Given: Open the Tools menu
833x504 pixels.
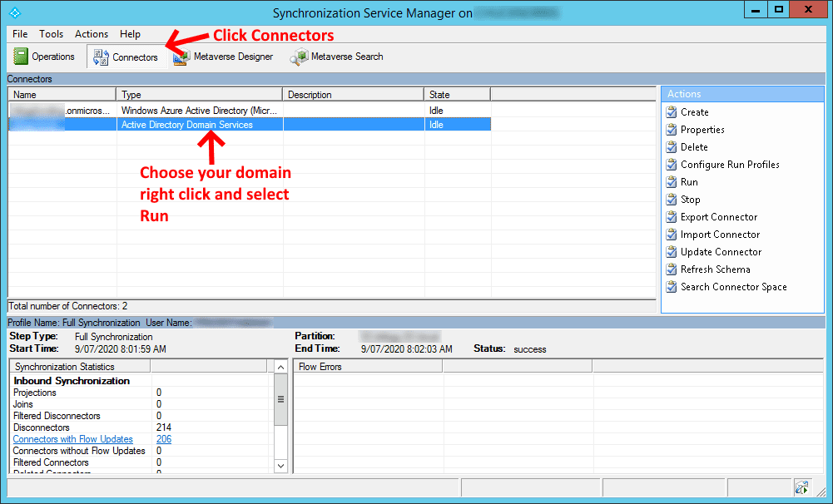Looking at the screenshot, I should (x=51, y=34).
